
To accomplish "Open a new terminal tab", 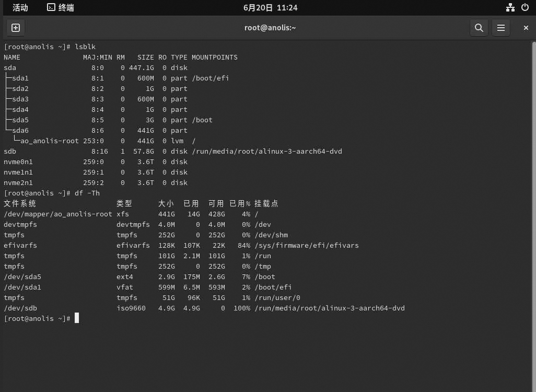I will [16, 28].
